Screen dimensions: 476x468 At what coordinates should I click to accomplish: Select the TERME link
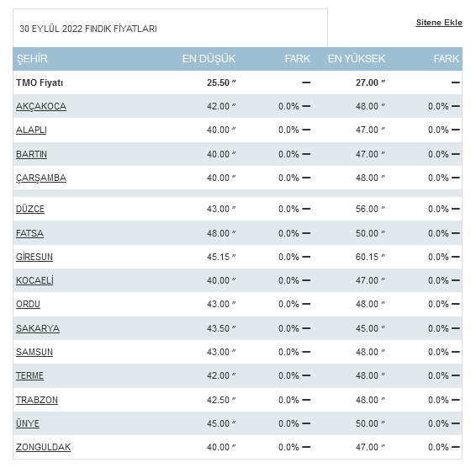29,375
